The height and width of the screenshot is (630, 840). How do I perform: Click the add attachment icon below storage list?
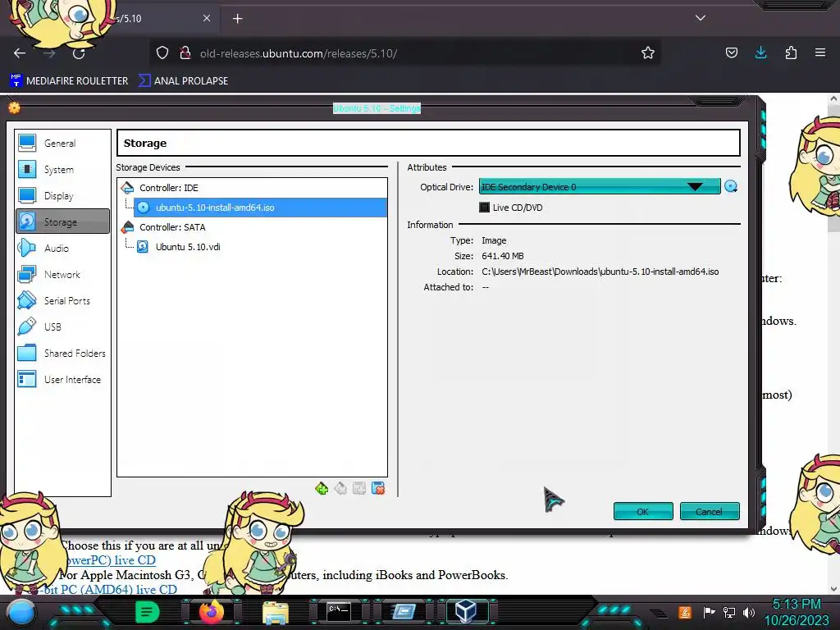[359, 488]
